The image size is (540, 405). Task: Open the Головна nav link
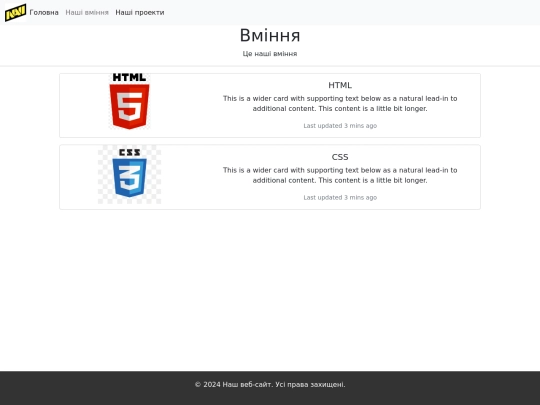pos(44,12)
